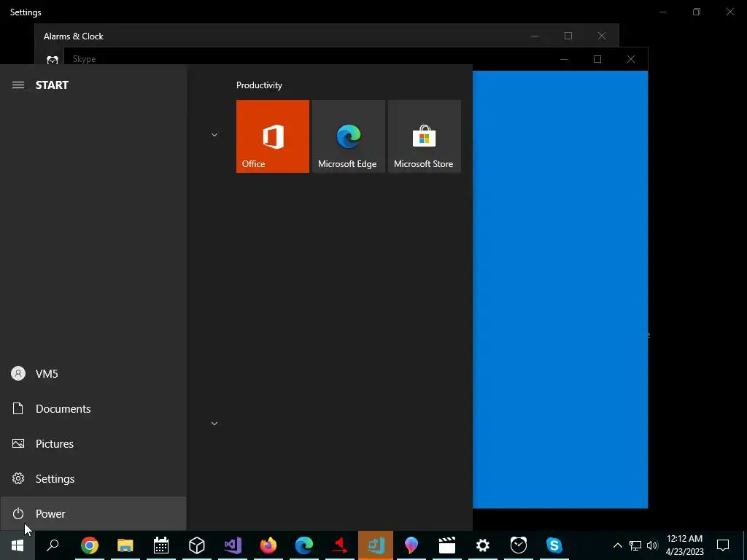Open Paint 3D from the taskbar
The width and height of the screenshot is (747, 560).
click(x=411, y=545)
